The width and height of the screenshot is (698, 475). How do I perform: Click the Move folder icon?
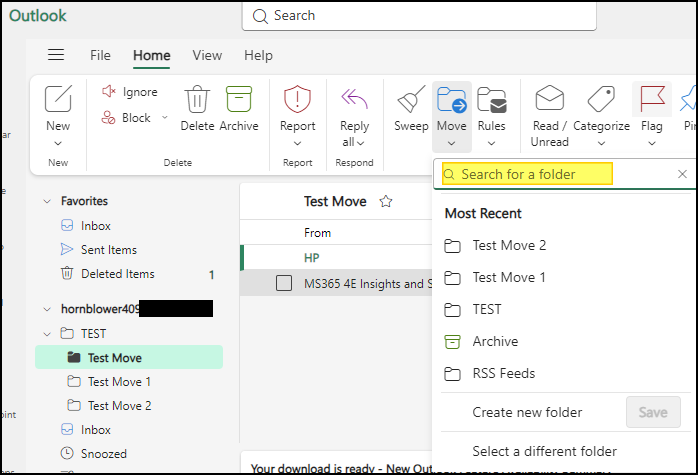(x=451, y=100)
